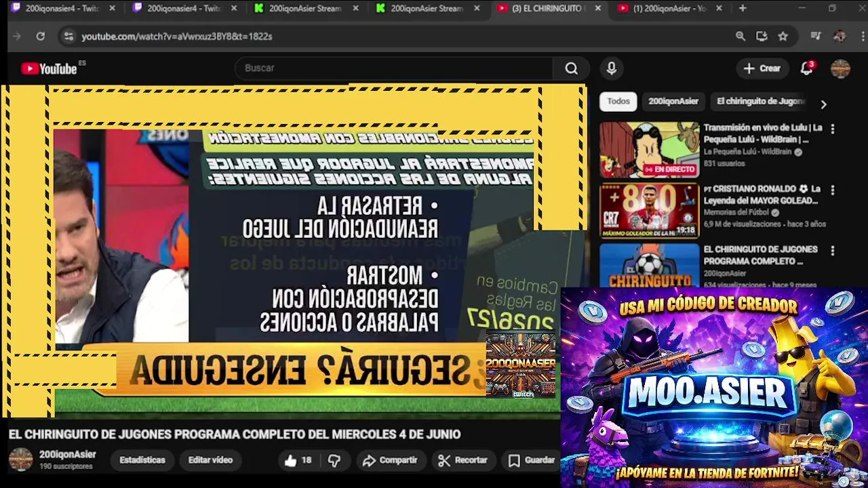Open El Chiringuito sidebar thumbnail
Screen dimensions: 868x488
point(649,266)
